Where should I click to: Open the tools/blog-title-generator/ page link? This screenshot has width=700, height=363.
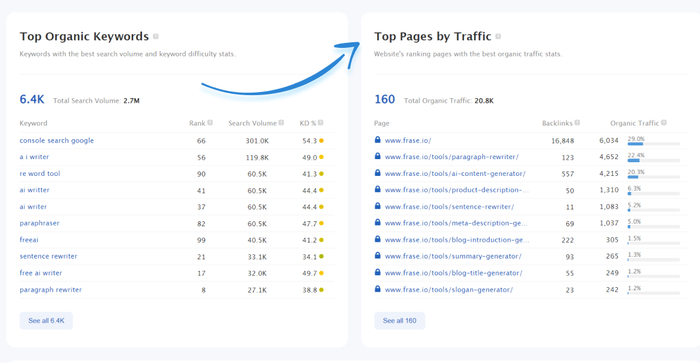coord(454,273)
